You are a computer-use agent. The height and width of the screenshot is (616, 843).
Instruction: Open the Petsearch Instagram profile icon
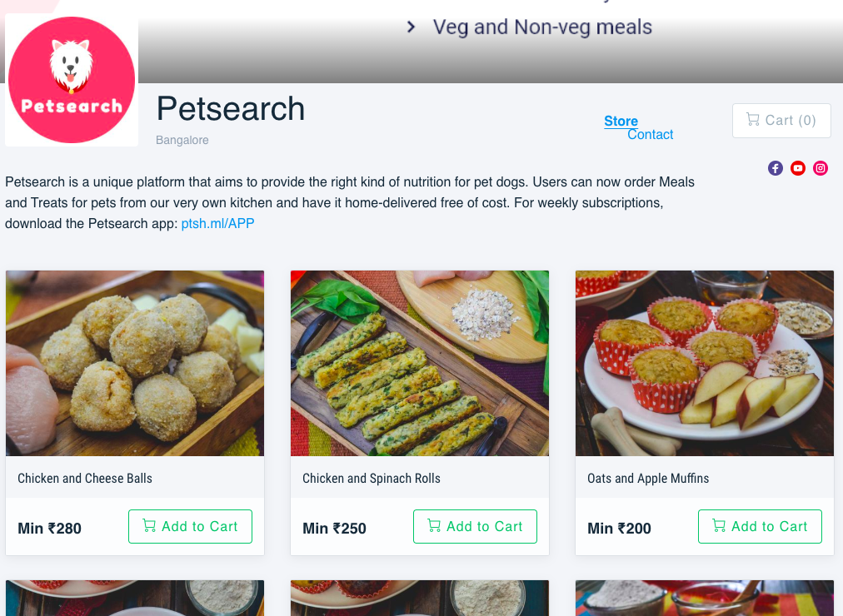pyautogui.click(x=821, y=168)
